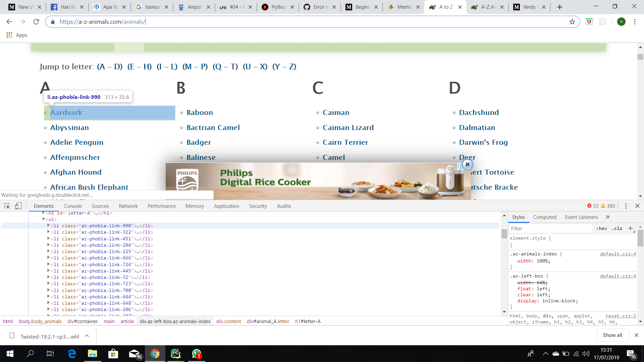
Task: Collapse the ul node in Elements tree
Action: (43, 219)
